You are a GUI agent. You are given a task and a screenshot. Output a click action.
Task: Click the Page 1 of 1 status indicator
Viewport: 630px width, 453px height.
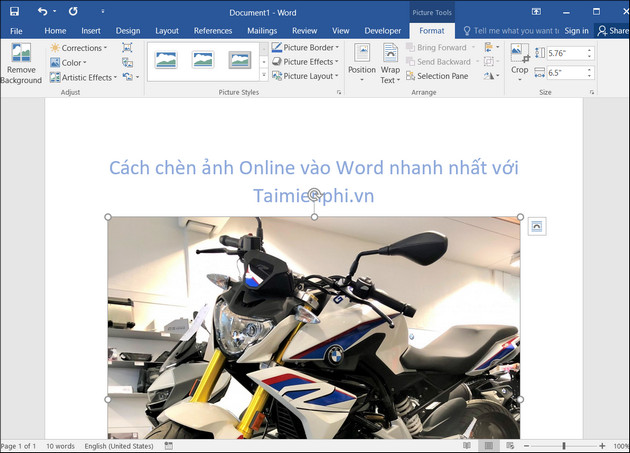pyautogui.click(x=18, y=446)
